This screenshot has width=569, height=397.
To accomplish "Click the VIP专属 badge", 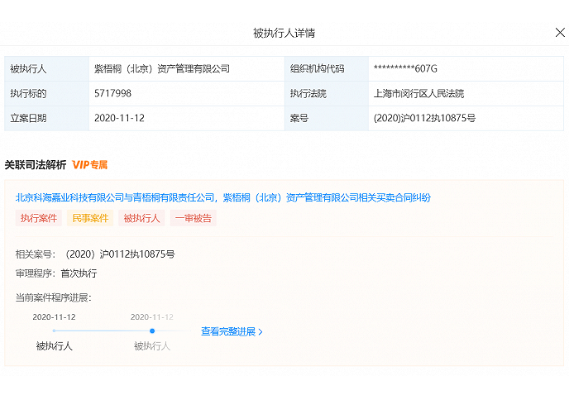I will 90,165.
